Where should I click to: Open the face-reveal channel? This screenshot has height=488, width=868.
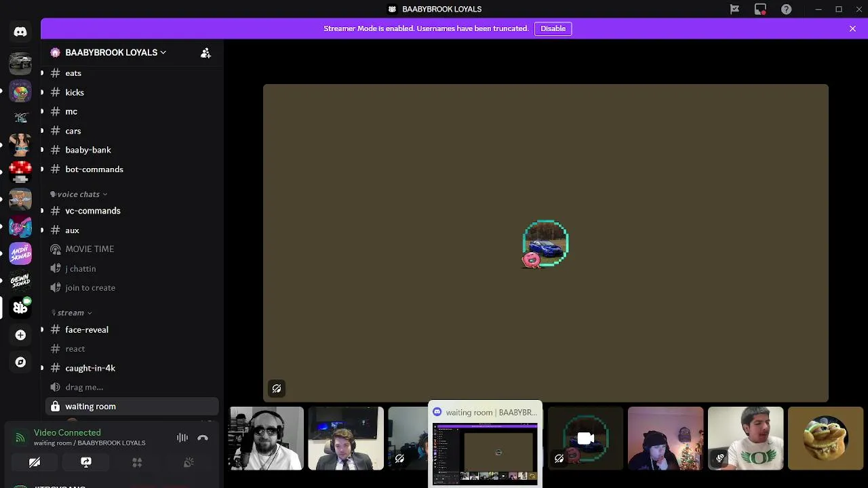(x=132, y=329)
